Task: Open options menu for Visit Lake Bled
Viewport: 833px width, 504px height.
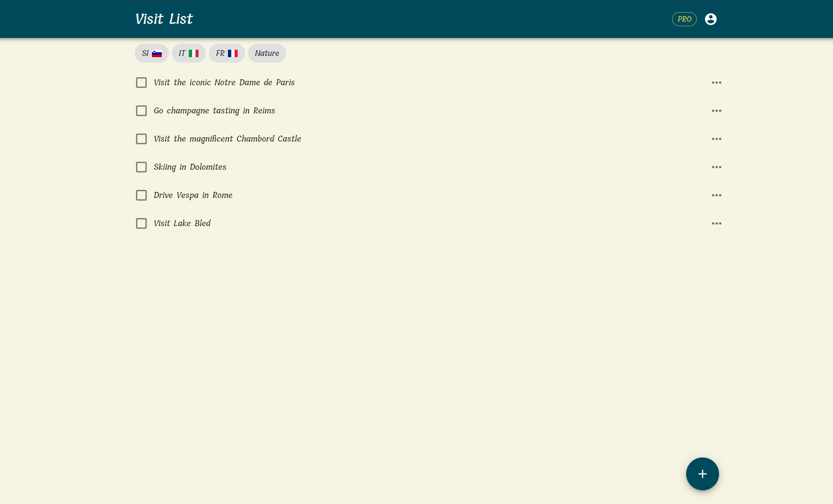Action: click(716, 223)
